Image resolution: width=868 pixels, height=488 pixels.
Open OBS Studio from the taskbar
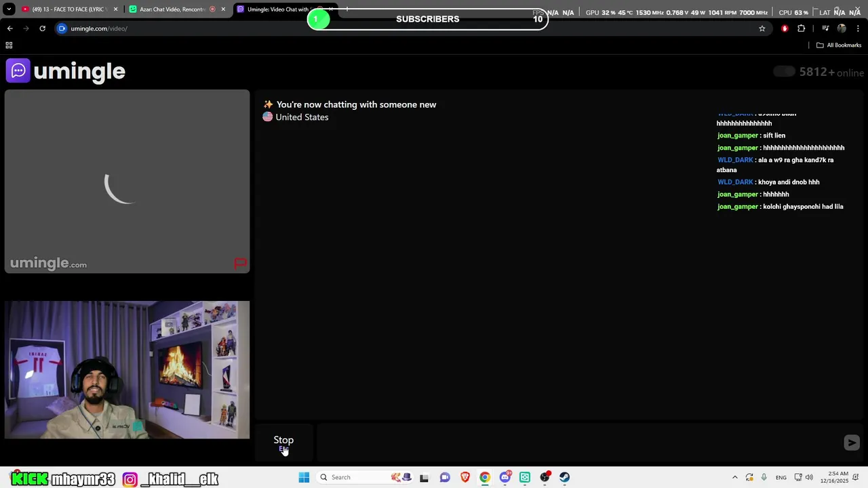point(545,477)
